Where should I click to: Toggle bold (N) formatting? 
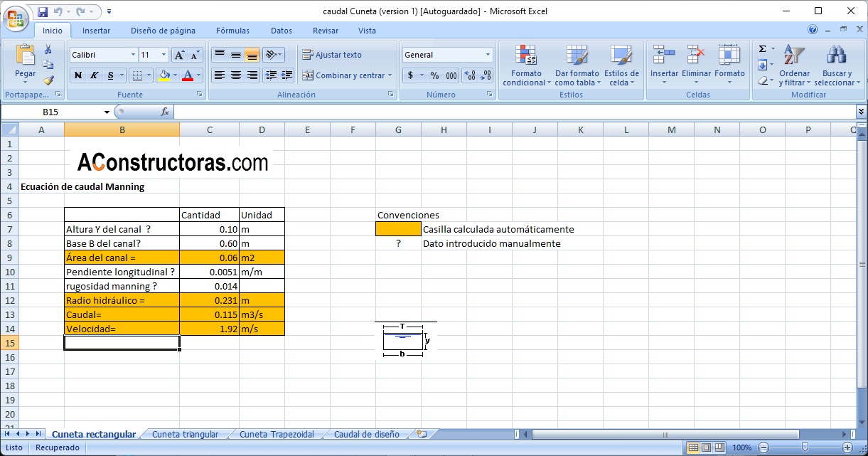[77, 75]
